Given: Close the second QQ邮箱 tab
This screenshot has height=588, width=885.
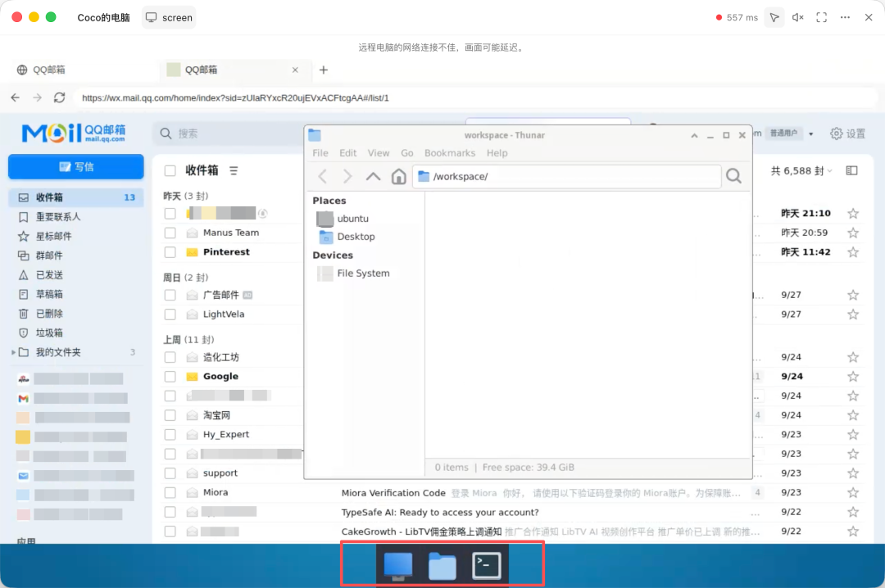Looking at the screenshot, I should pyautogui.click(x=295, y=70).
